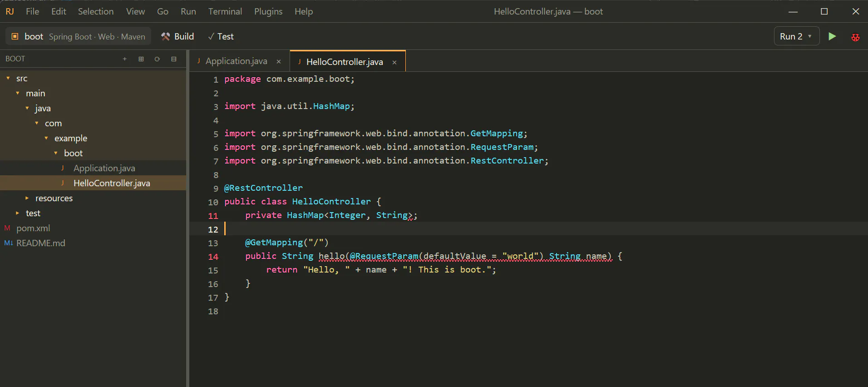This screenshot has height=387, width=868.
Task: Open the Edit menu
Action: (59, 11)
